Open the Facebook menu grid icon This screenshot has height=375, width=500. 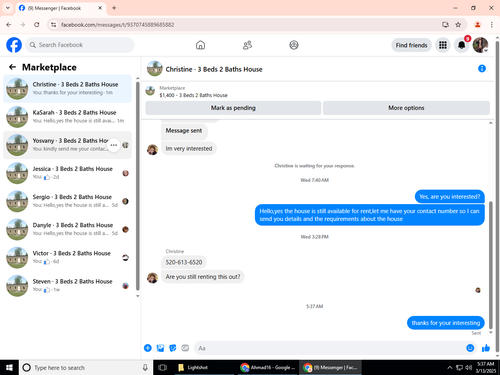[443, 45]
